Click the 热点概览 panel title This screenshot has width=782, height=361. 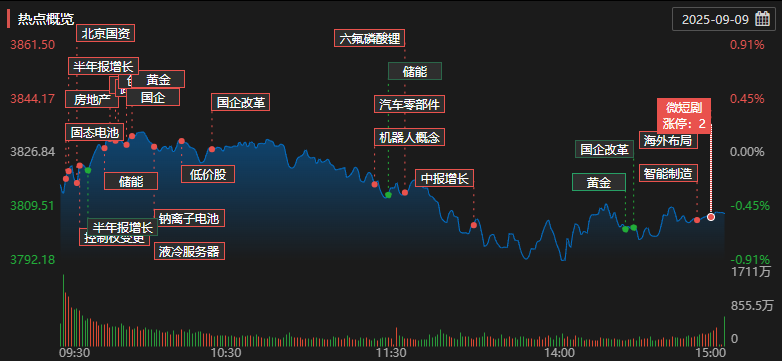click(x=46, y=19)
